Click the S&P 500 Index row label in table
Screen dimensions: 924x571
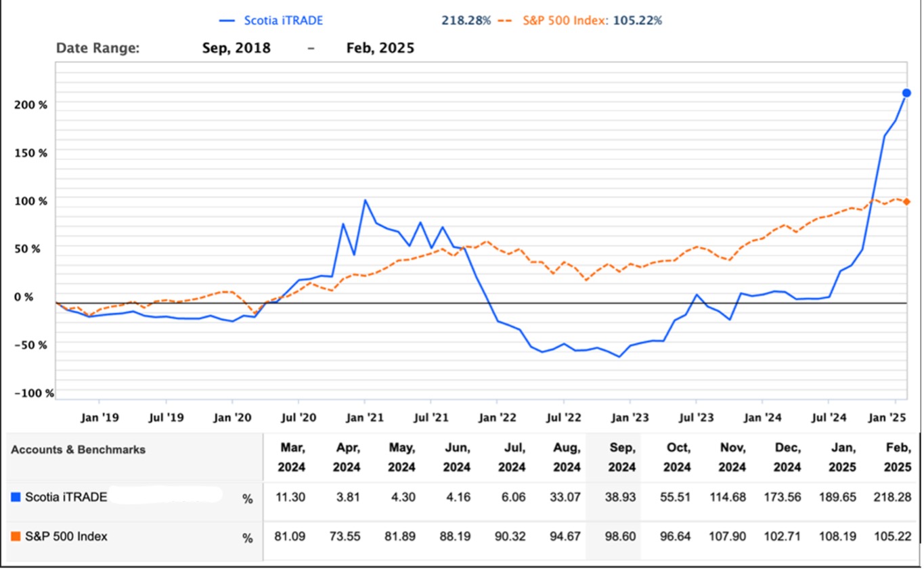click(66, 536)
